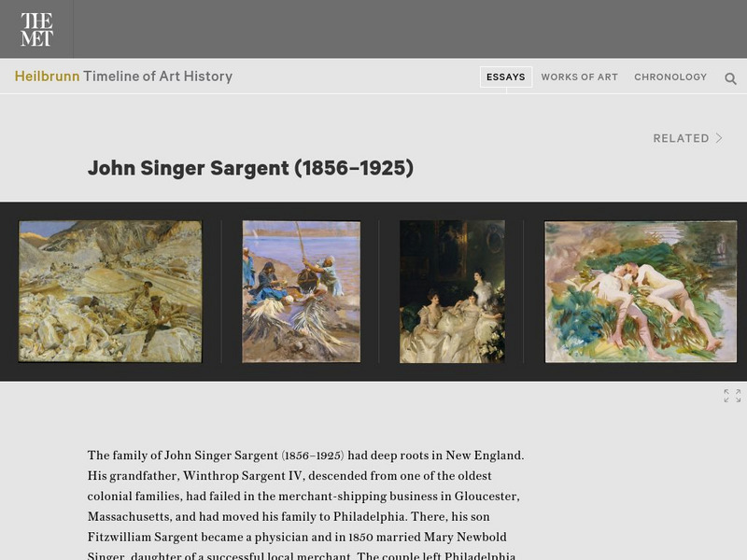
Task: Switch to the Essays tab
Action: pos(506,77)
